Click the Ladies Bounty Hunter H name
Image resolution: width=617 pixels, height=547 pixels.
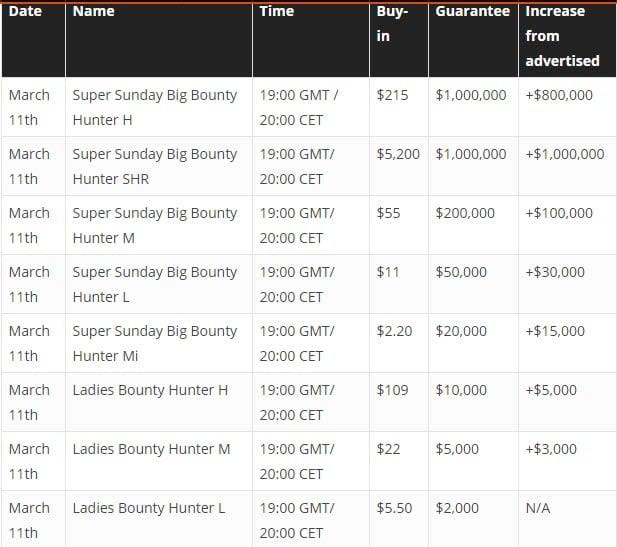coord(150,390)
